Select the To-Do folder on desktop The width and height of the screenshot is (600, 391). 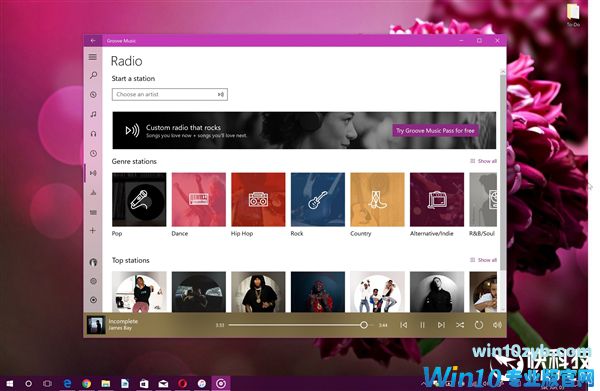[573, 15]
